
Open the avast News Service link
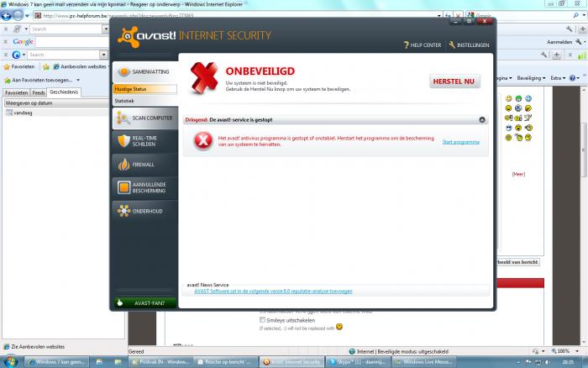point(273,291)
